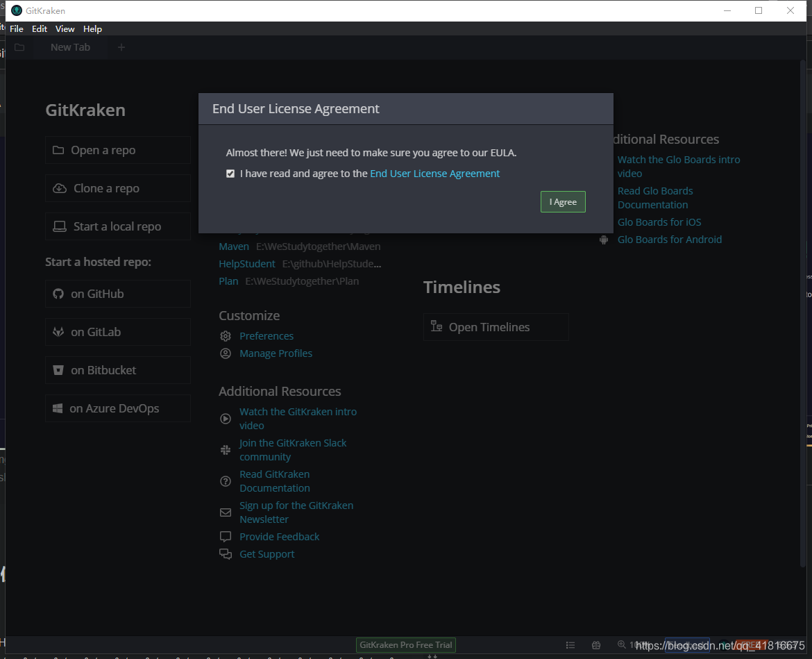
Task: Add a new tab with plus icon
Action: click(121, 48)
